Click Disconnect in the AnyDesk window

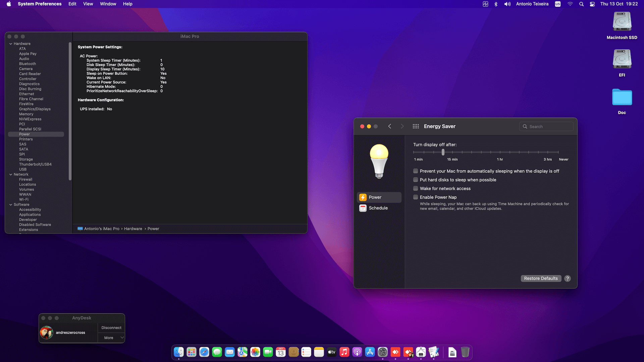click(x=111, y=327)
